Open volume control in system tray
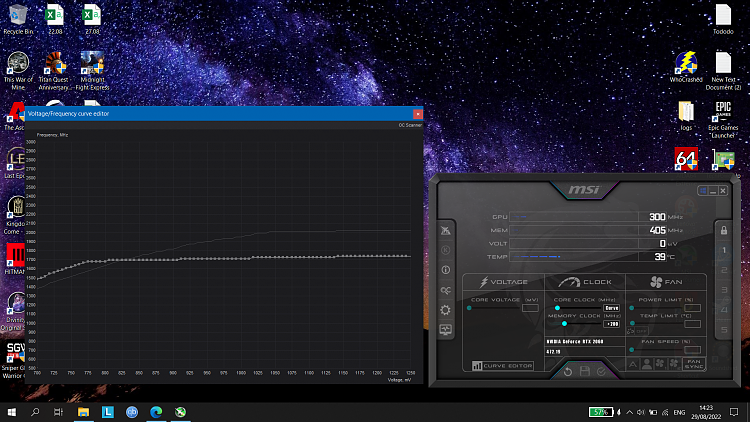 [641, 412]
